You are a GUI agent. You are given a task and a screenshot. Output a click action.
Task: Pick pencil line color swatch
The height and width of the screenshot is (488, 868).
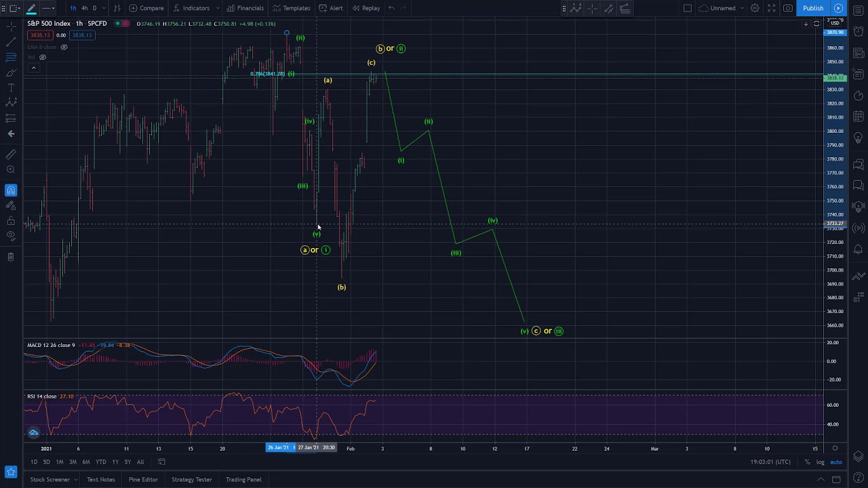coord(31,8)
